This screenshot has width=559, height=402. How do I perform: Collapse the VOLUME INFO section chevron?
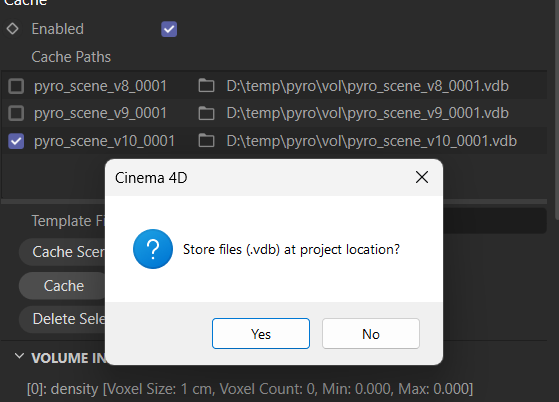coord(19,356)
